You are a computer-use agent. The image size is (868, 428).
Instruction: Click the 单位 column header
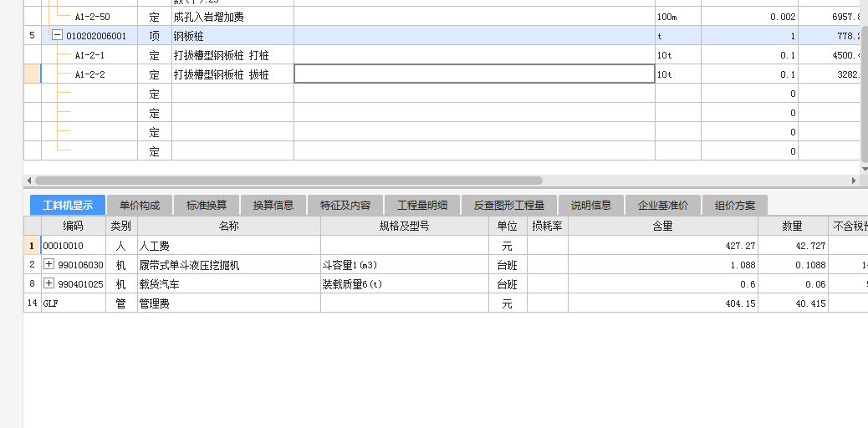pyautogui.click(x=507, y=226)
